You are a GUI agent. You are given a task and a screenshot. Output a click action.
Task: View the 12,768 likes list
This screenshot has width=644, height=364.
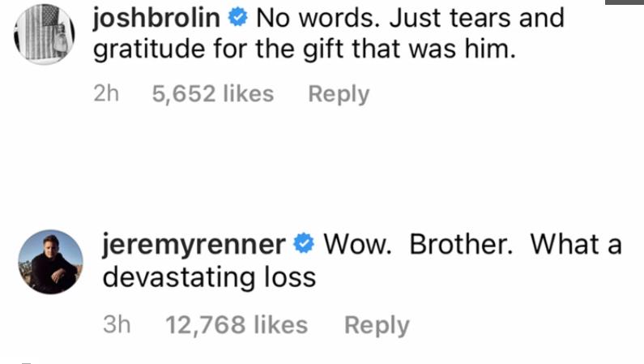point(237,325)
